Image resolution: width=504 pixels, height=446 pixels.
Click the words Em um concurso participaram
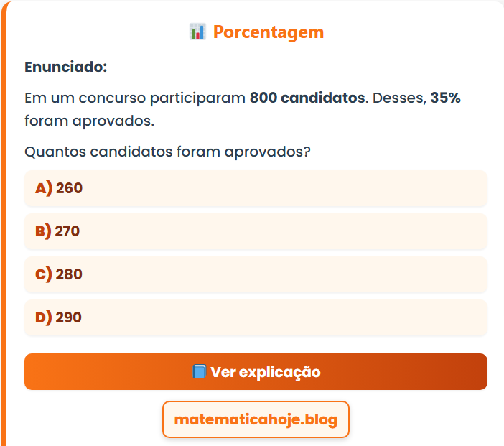point(135,98)
